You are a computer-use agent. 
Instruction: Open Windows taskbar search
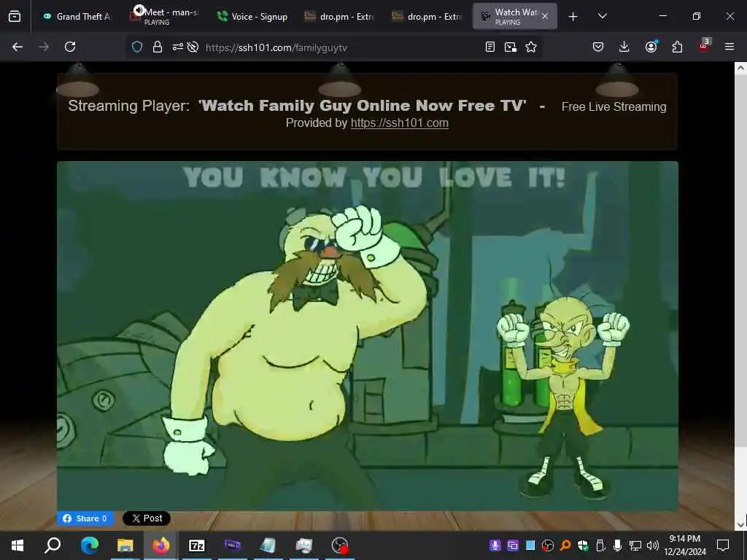pyautogui.click(x=53, y=545)
